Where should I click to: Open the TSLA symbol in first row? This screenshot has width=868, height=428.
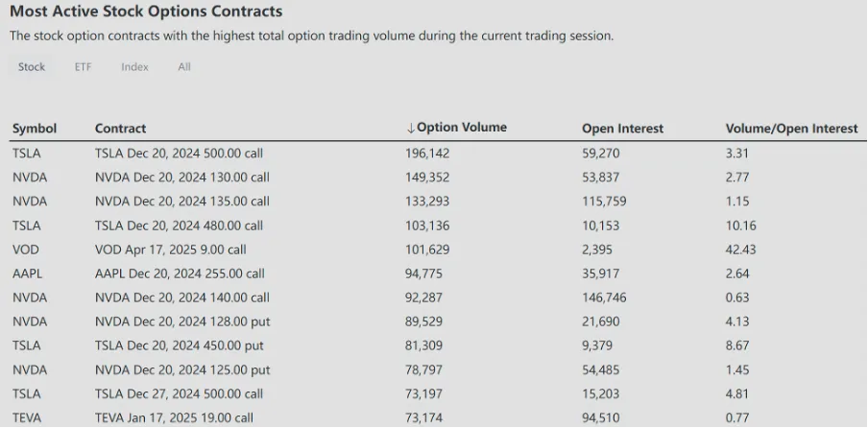click(27, 153)
